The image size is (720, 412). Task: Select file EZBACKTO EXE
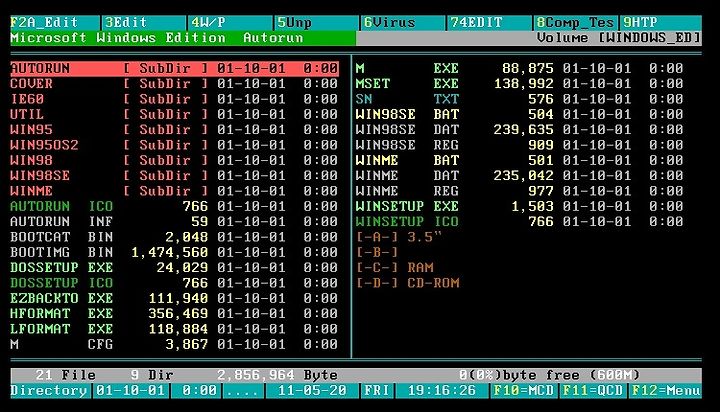174,298
